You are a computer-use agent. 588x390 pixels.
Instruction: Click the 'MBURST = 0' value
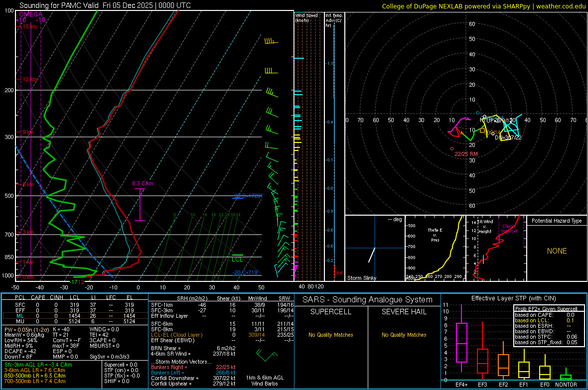[x=104, y=346]
